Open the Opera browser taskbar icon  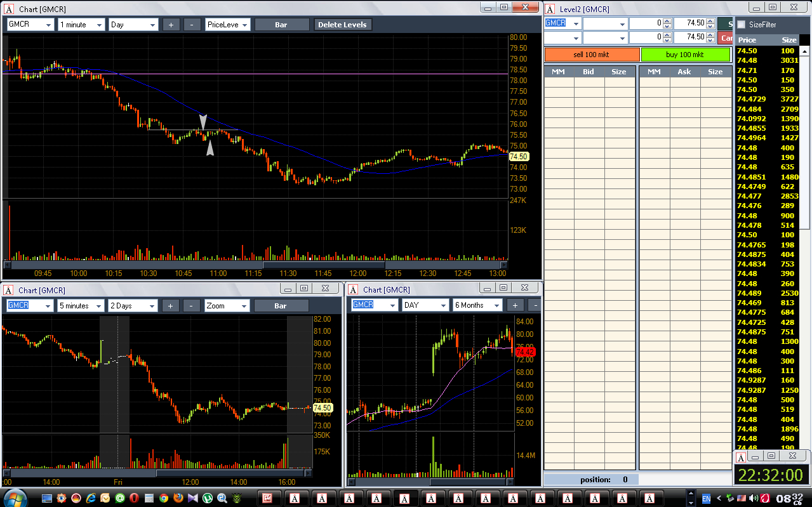(x=135, y=498)
